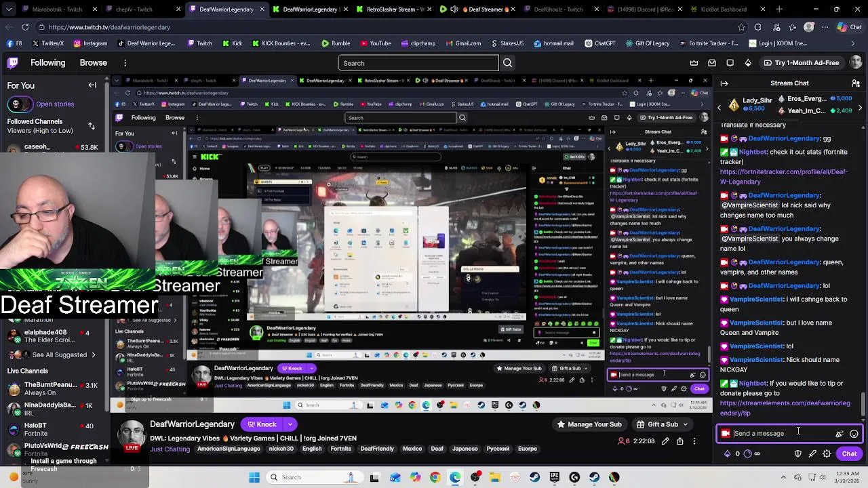Open Windows Start menu
The height and width of the screenshot is (488, 868).
[254, 477]
